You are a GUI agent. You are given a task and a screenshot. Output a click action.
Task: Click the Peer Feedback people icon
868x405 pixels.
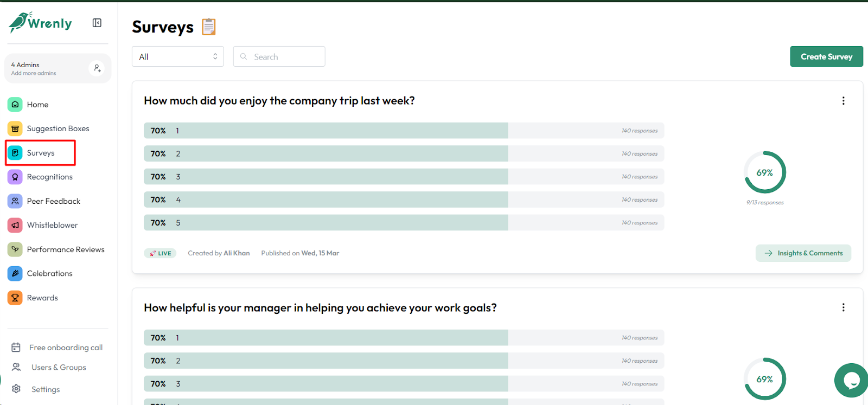coord(15,201)
